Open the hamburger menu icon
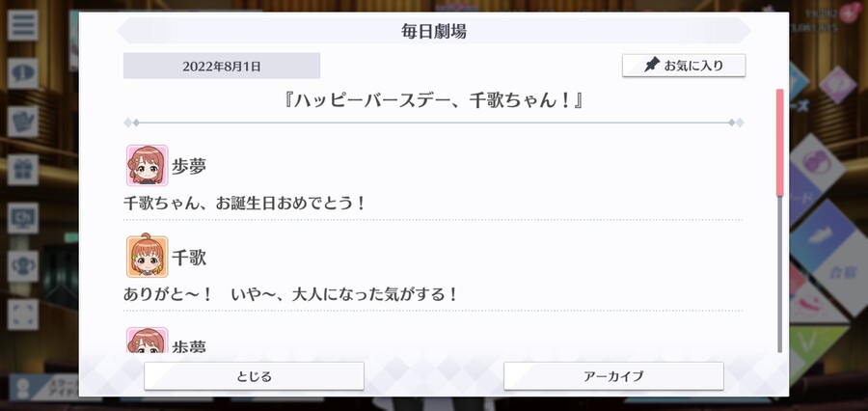This screenshot has height=411, width=868. coord(23,25)
